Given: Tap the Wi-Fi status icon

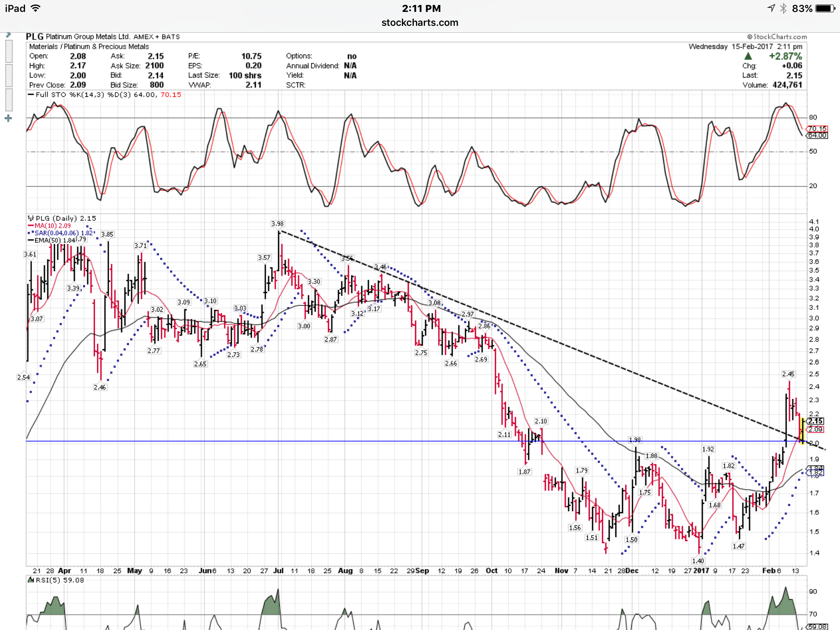Looking at the screenshot, I should tap(36, 8).
